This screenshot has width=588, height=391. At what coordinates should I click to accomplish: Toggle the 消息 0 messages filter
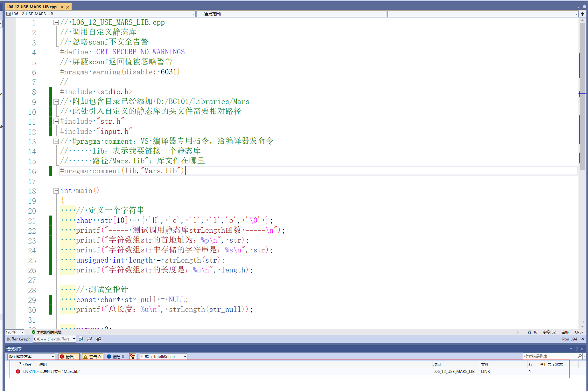[x=116, y=356]
